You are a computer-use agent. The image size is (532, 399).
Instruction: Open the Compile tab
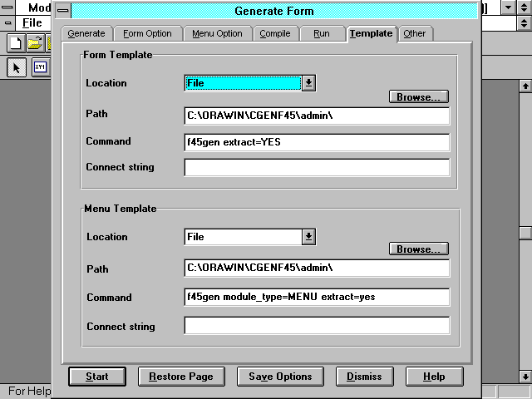coord(273,34)
